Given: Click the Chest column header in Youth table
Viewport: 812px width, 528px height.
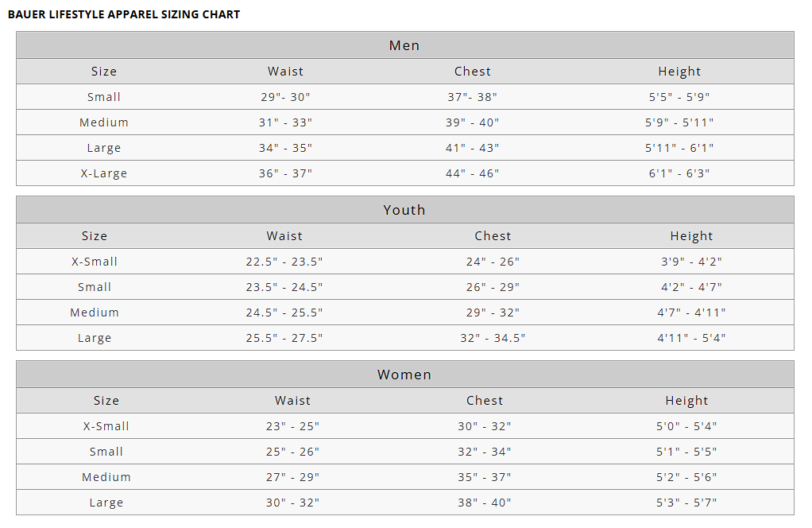Looking at the screenshot, I should pyautogui.click(x=493, y=236).
